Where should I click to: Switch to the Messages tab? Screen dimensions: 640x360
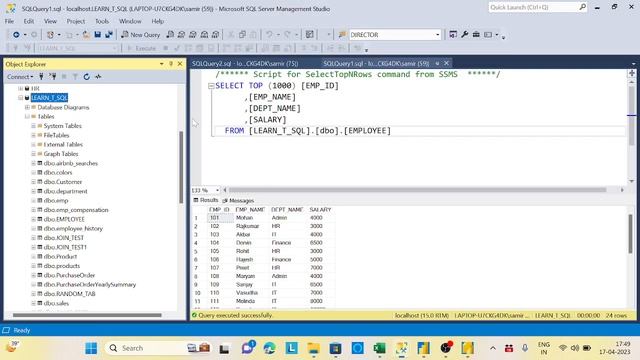(x=238, y=200)
